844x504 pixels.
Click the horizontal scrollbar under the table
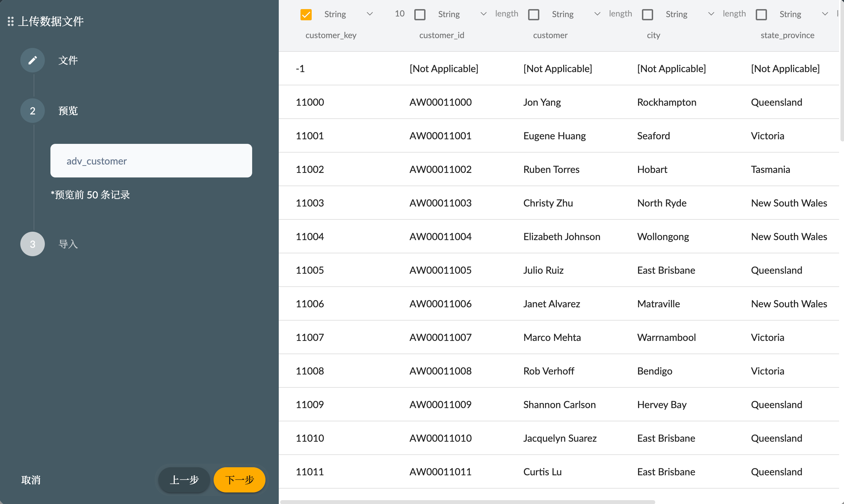pyautogui.click(x=468, y=502)
